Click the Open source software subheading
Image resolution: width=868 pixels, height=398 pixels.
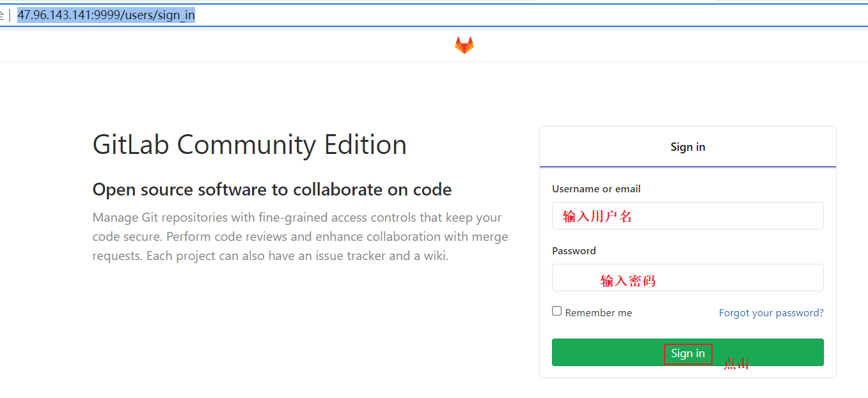(272, 190)
